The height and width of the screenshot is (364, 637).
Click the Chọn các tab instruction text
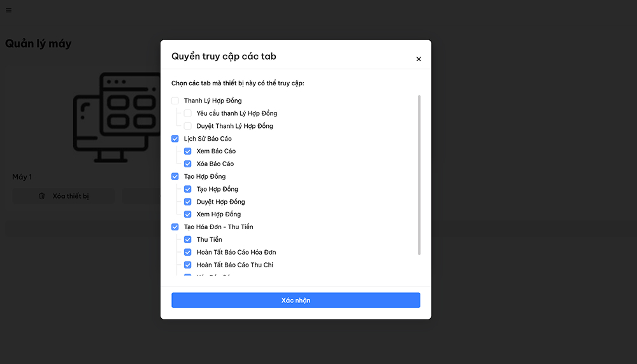click(x=238, y=83)
